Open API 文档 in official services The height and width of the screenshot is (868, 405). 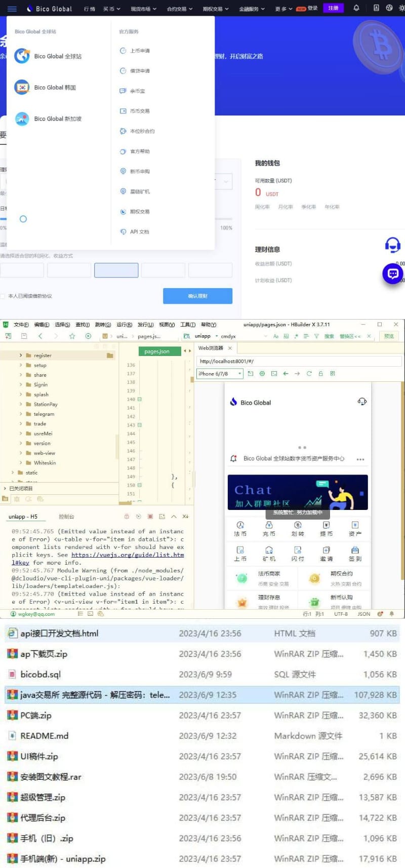coord(135,232)
